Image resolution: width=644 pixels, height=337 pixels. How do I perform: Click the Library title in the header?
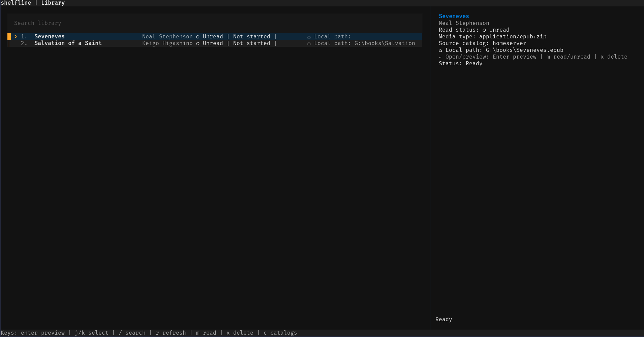click(53, 3)
